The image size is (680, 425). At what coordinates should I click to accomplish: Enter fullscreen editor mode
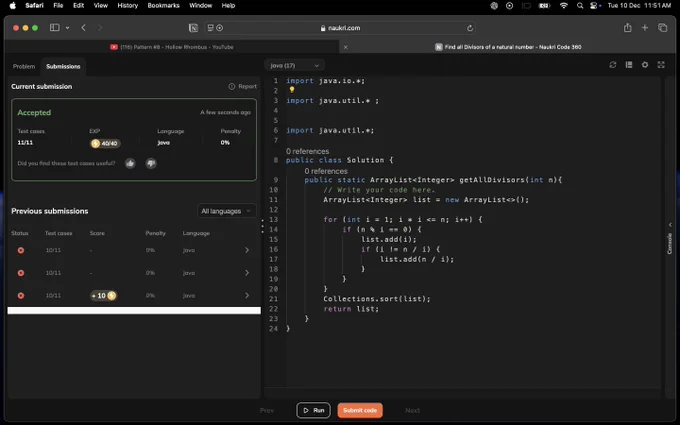point(661,65)
